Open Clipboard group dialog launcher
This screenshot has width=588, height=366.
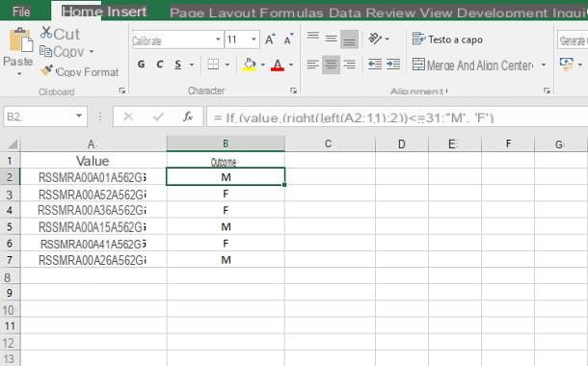[121, 91]
